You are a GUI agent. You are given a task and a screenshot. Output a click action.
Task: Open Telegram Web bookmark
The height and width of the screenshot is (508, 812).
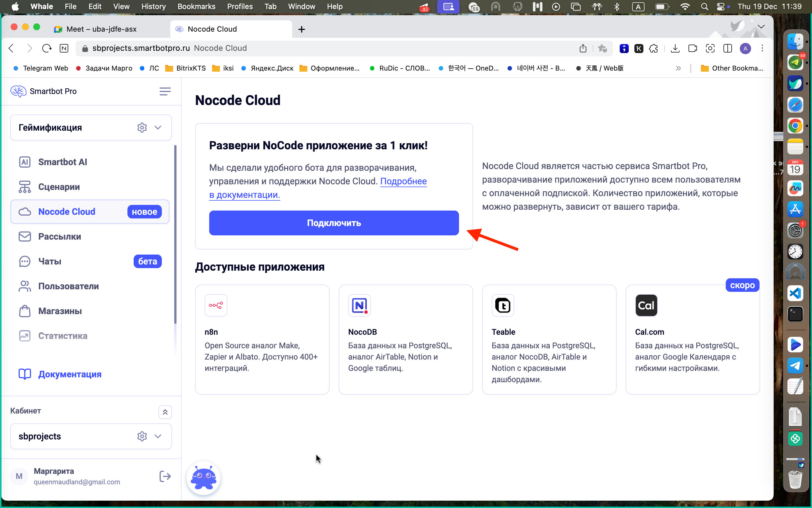pos(40,68)
